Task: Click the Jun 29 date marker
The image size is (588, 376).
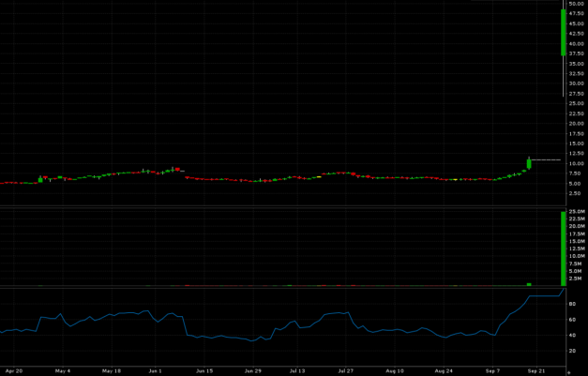Action: pos(252,371)
